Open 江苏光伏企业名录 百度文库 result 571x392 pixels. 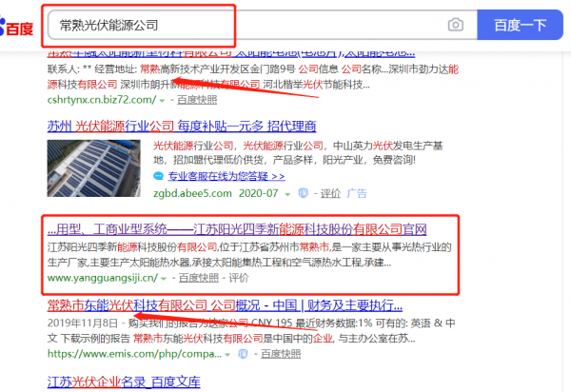click(124, 382)
